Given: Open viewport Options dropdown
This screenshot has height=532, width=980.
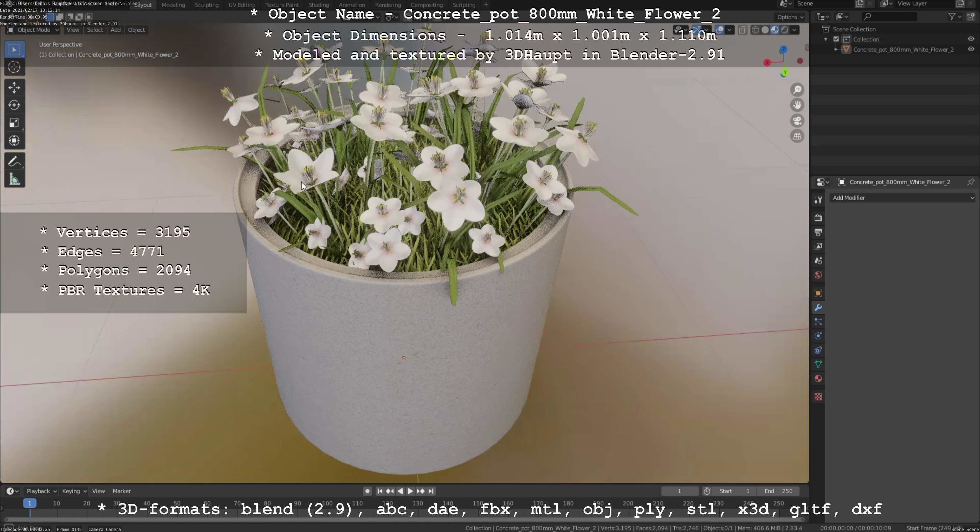Looking at the screenshot, I should [790, 17].
